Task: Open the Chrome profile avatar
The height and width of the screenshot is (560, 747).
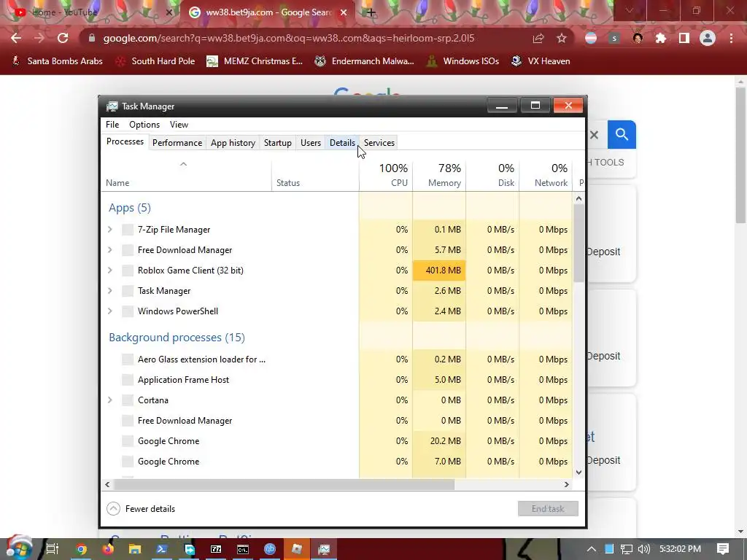Action: (x=708, y=38)
